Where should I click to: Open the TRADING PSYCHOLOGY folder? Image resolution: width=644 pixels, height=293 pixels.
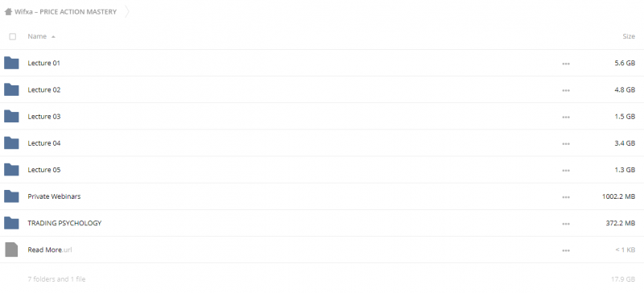64,223
